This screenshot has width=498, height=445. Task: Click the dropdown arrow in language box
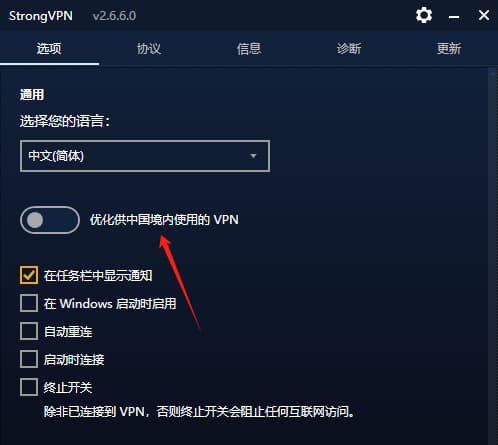253,156
